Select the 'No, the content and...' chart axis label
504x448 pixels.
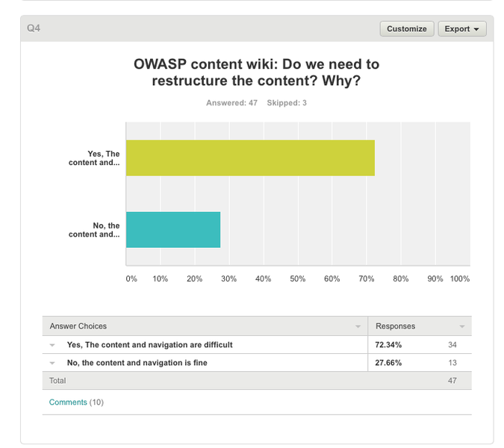click(x=94, y=230)
